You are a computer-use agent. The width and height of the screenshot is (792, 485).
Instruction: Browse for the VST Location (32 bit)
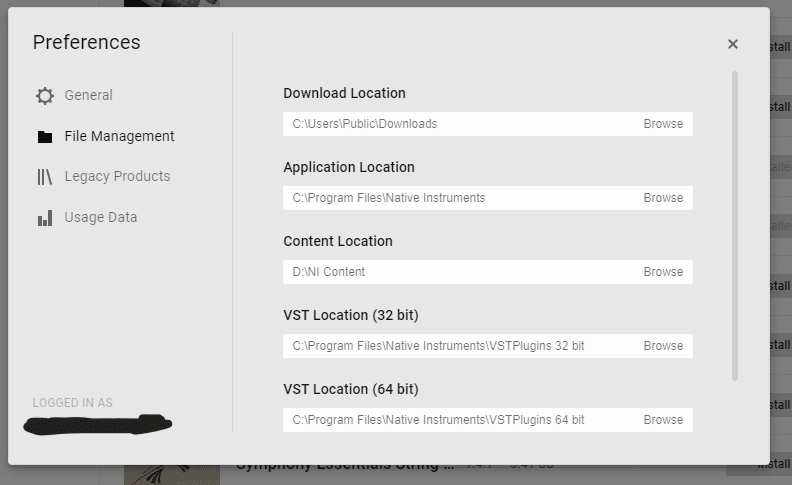[663, 346]
